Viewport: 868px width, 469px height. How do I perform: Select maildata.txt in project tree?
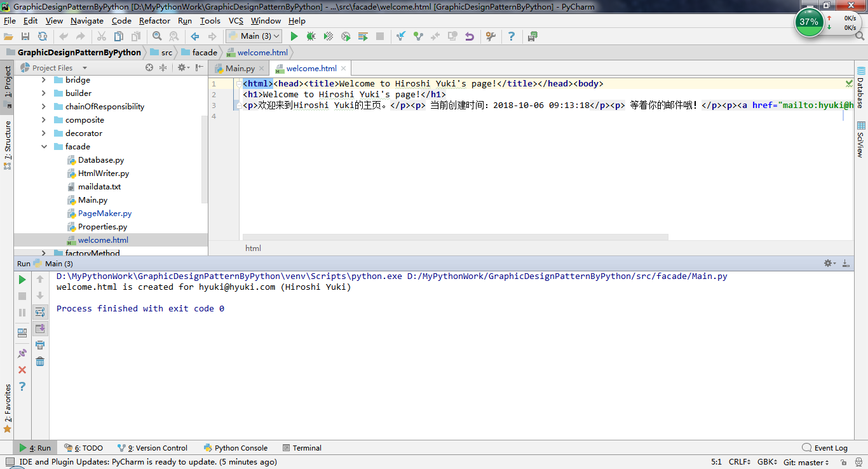(x=99, y=187)
